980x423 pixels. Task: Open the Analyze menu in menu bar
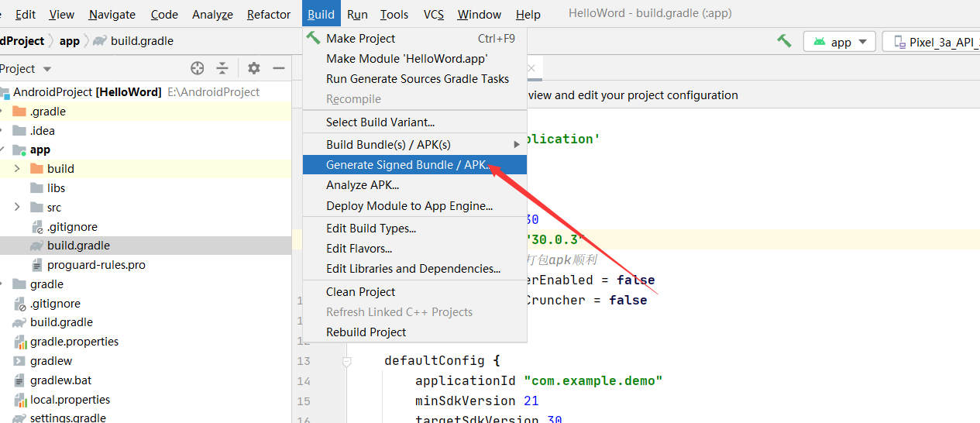[x=212, y=15]
